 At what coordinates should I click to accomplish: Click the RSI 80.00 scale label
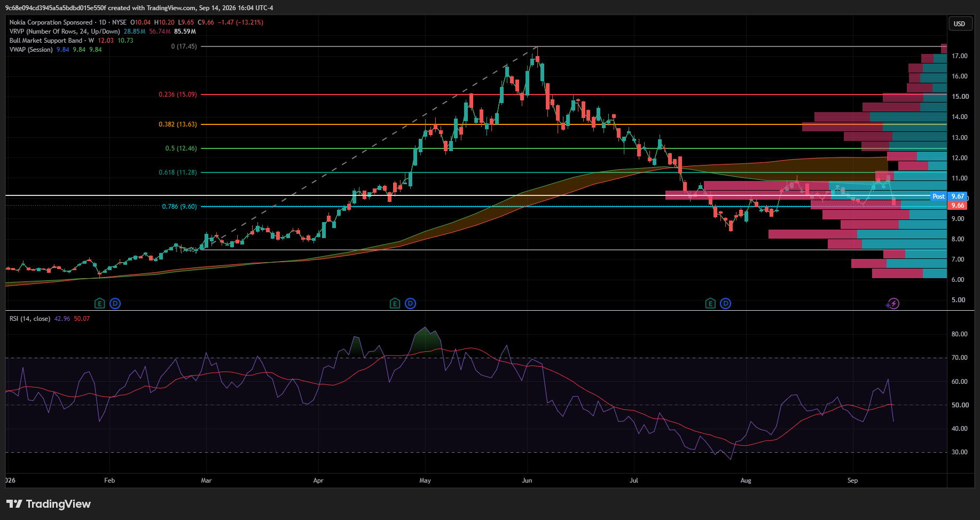959,334
